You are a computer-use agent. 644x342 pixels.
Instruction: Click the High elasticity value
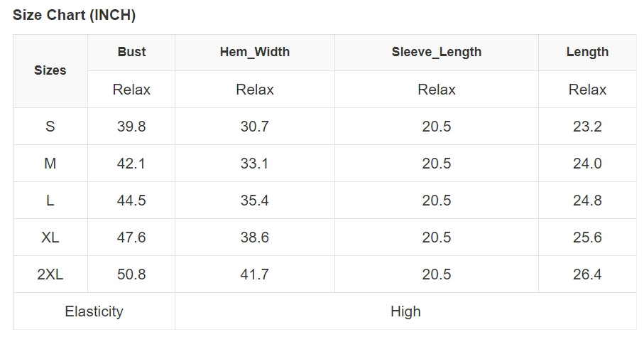pos(405,311)
